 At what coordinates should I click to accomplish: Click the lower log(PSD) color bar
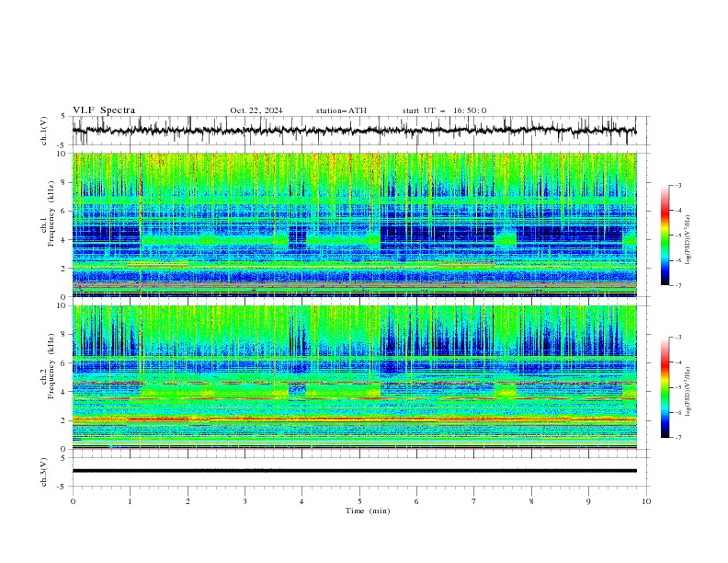pos(665,387)
